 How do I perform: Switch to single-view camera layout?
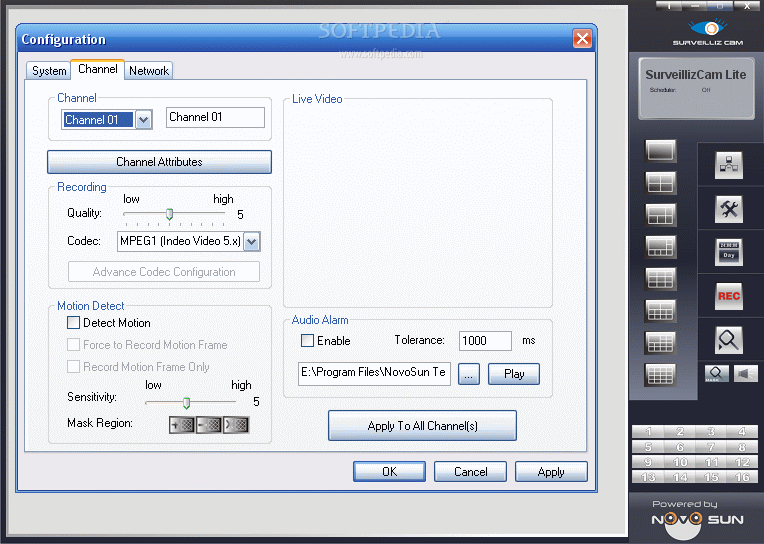tap(661, 151)
